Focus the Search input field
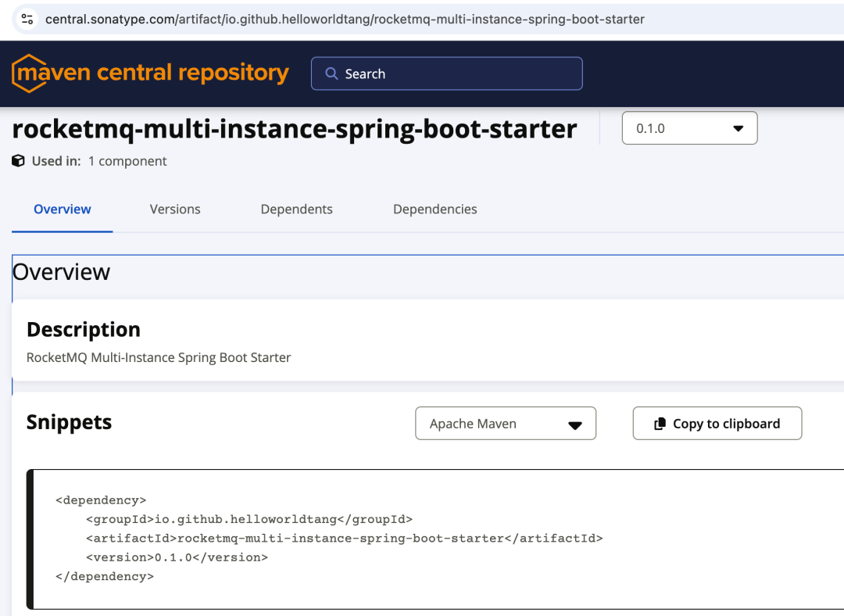This screenshot has height=616, width=844. [x=461, y=74]
